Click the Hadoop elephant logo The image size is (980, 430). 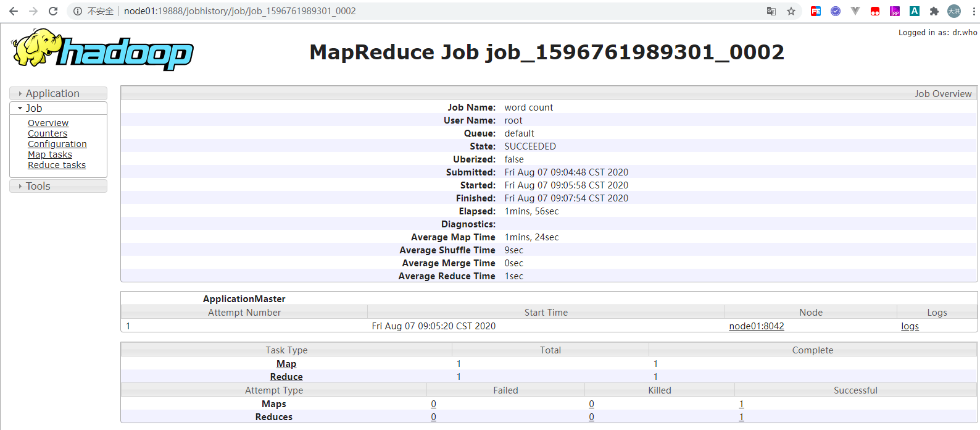(102, 49)
